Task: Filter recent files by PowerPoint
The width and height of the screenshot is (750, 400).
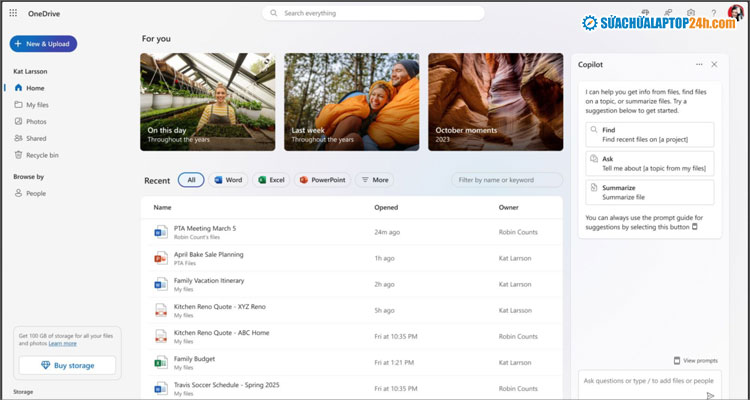Action: (322, 180)
